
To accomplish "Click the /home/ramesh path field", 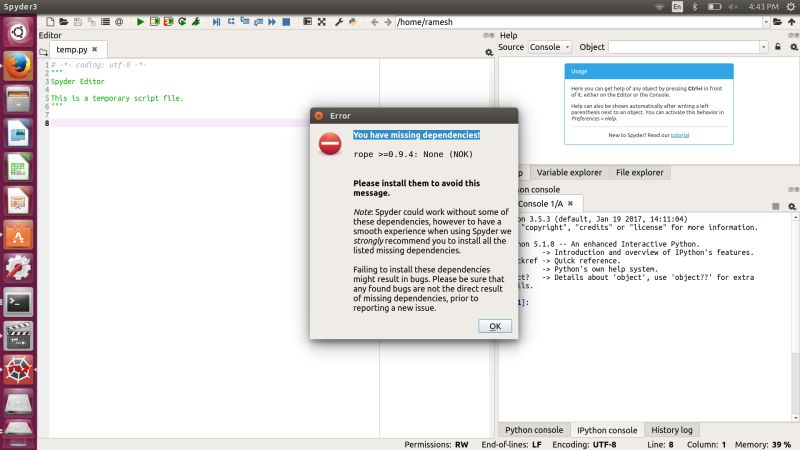I will pyautogui.click(x=579, y=22).
